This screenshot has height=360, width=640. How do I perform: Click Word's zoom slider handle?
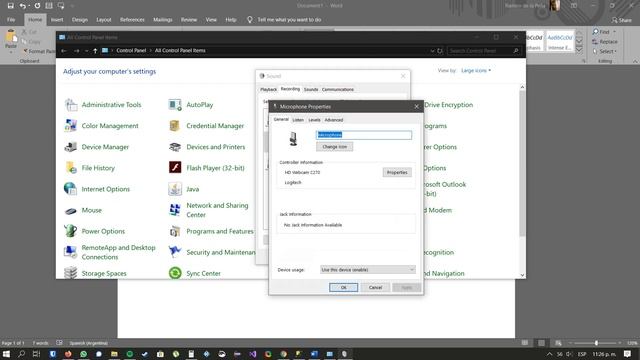[596, 343]
